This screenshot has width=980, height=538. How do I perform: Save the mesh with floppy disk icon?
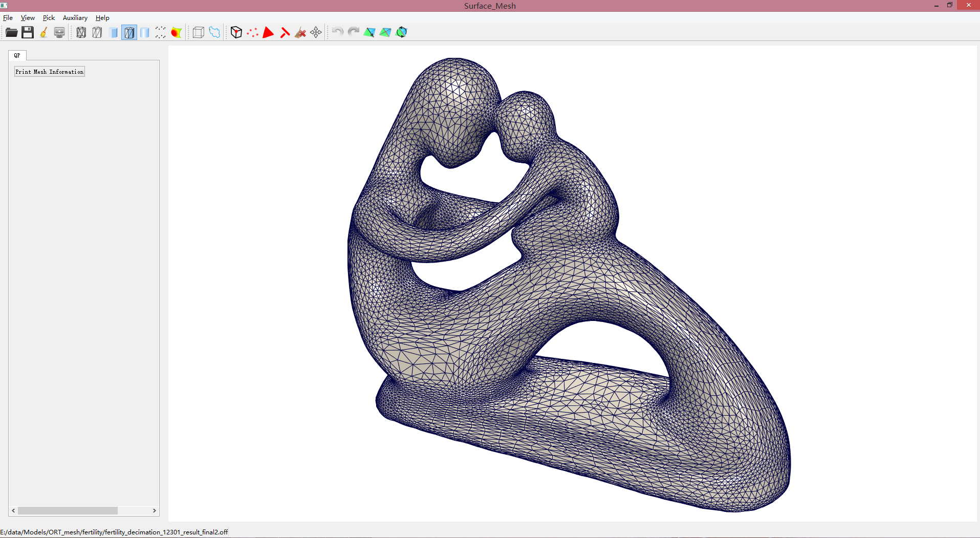pyautogui.click(x=28, y=33)
